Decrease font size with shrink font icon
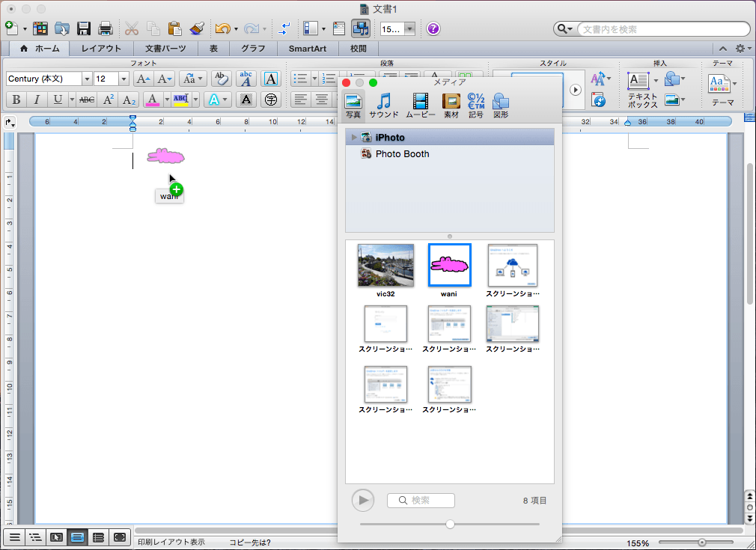The width and height of the screenshot is (756, 550). tap(165, 79)
